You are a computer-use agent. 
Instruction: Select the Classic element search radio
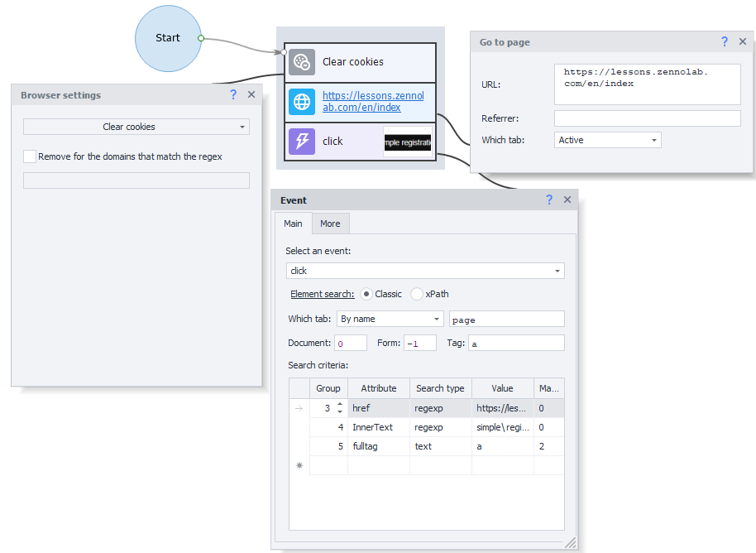[366, 294]
